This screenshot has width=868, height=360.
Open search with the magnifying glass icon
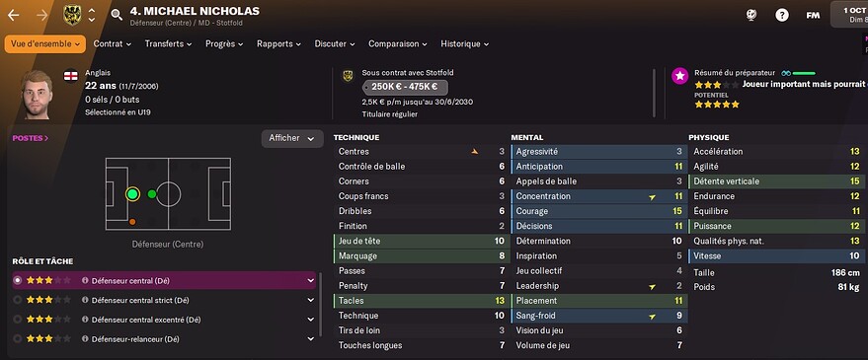[117, 15]
